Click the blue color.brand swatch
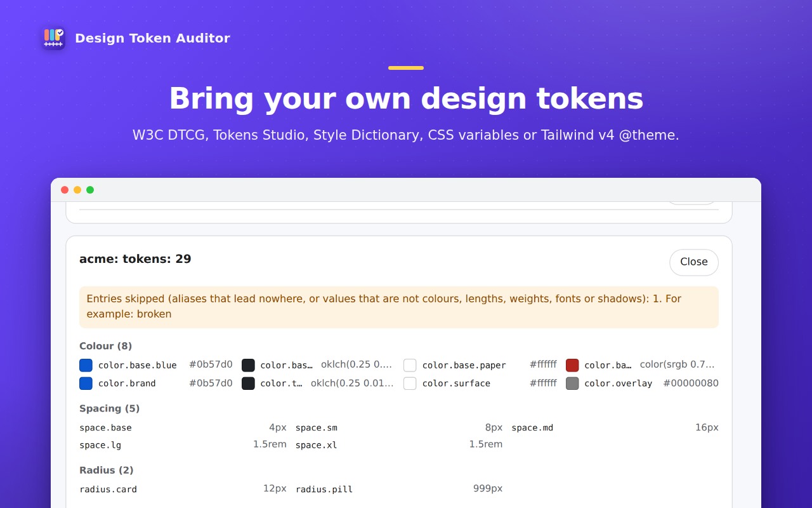This screenshot has width=812, height=508. pos(86,384)
